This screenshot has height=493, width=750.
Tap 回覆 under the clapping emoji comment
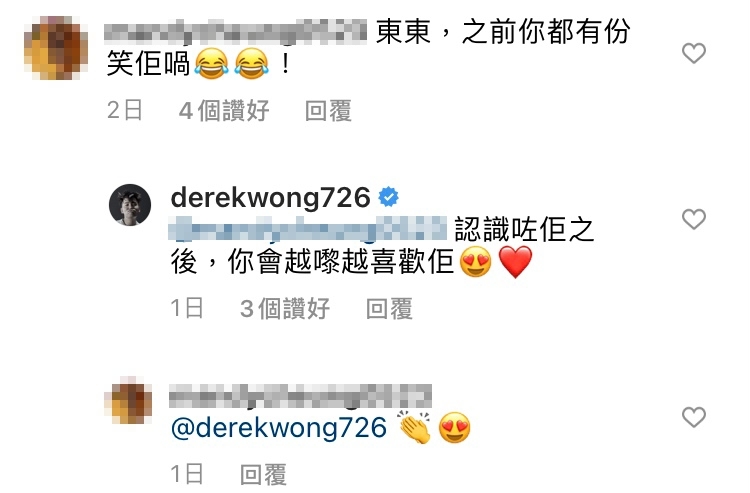tap(264, 474)
